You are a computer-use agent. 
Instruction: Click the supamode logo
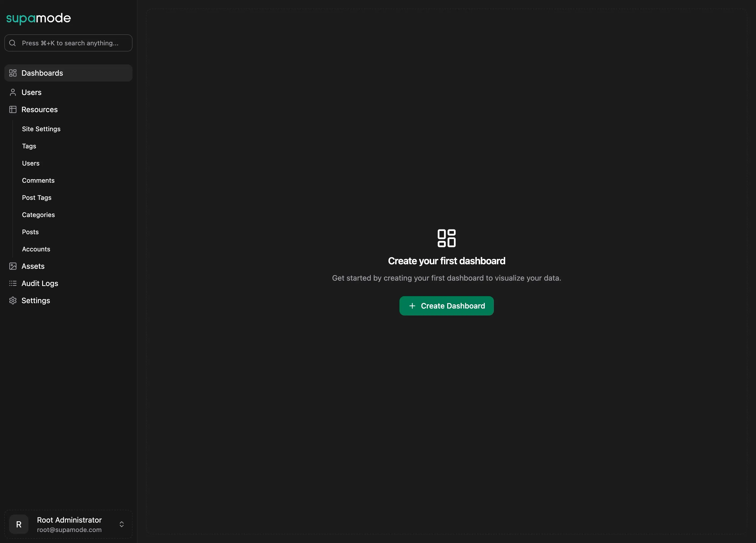[x=38, y=18]
